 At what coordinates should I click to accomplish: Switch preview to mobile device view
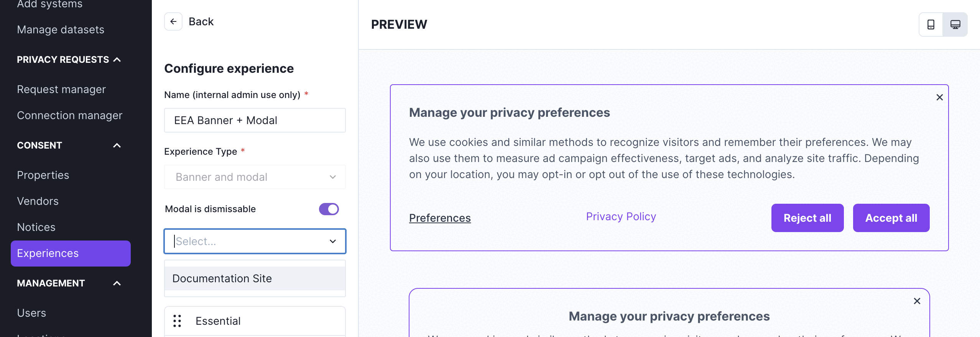pos(931,25)
